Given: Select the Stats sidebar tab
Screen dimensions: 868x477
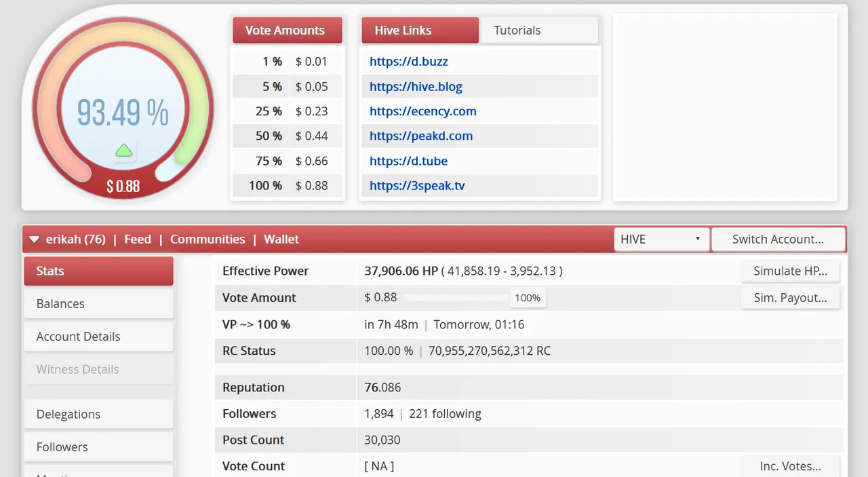Looking at the screenshot, I should pos(98,271).
